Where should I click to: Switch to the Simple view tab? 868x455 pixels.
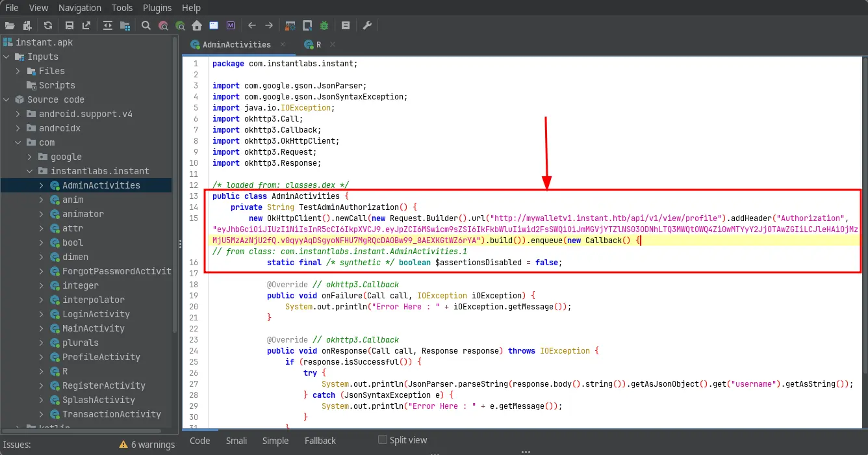pos(275,440)
